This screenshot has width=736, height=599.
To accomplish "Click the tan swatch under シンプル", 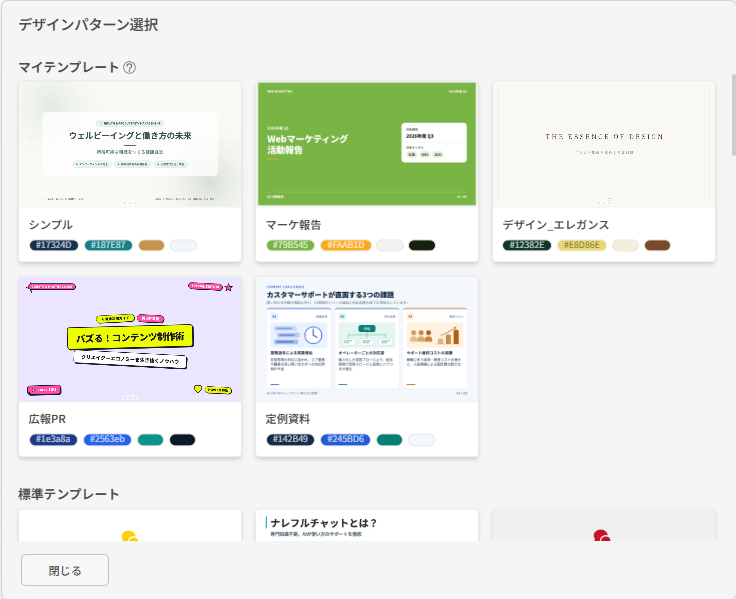I will point(152,245).
